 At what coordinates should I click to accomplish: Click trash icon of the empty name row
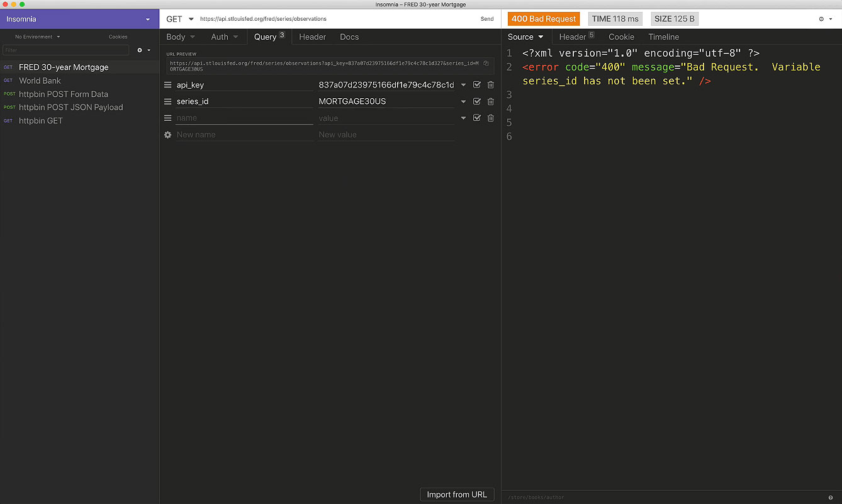click(491, 118)
